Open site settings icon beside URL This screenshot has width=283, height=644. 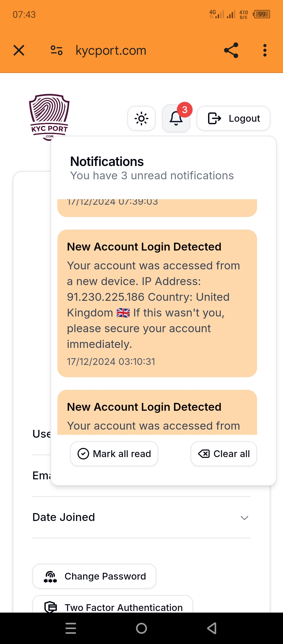(x=57, y=50)
